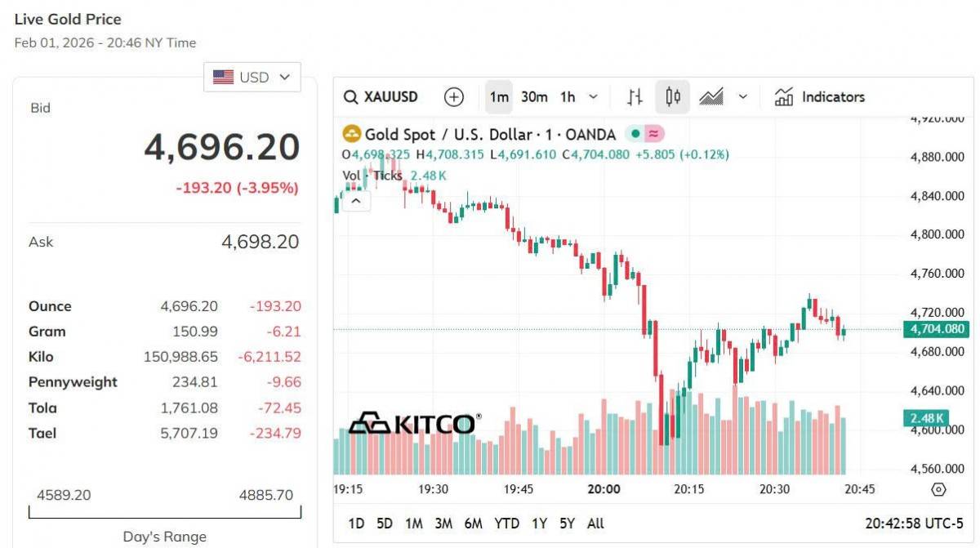Viewport: 980px width, 548px height.
Task: Click the All date range button
Action: pyautogui.click(x=596, y=523)
